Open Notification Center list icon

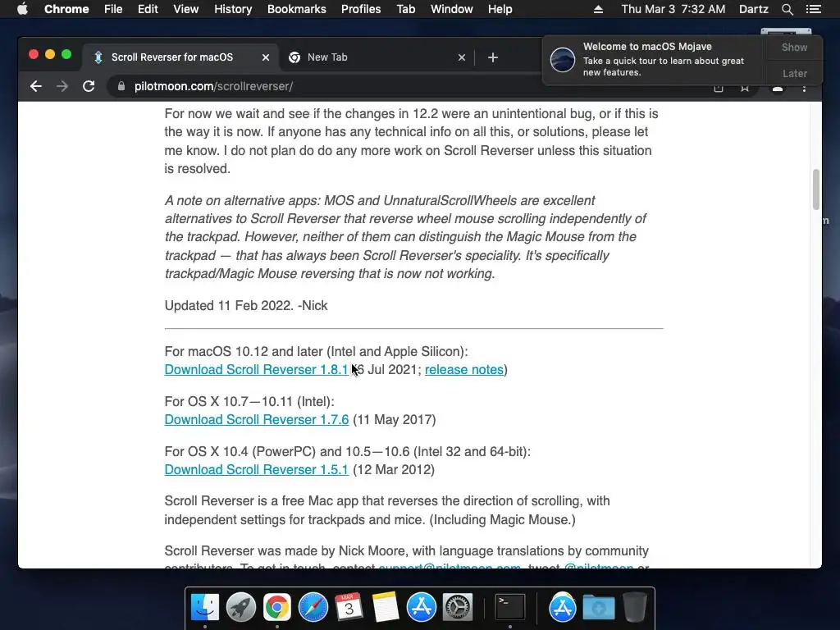tap(813, 9)
